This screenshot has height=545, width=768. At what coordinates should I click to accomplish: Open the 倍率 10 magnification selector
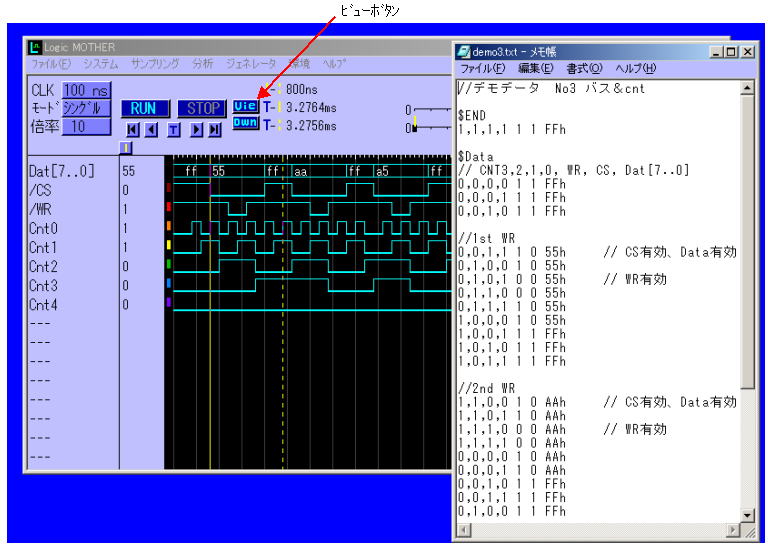[x=87, y=127]
